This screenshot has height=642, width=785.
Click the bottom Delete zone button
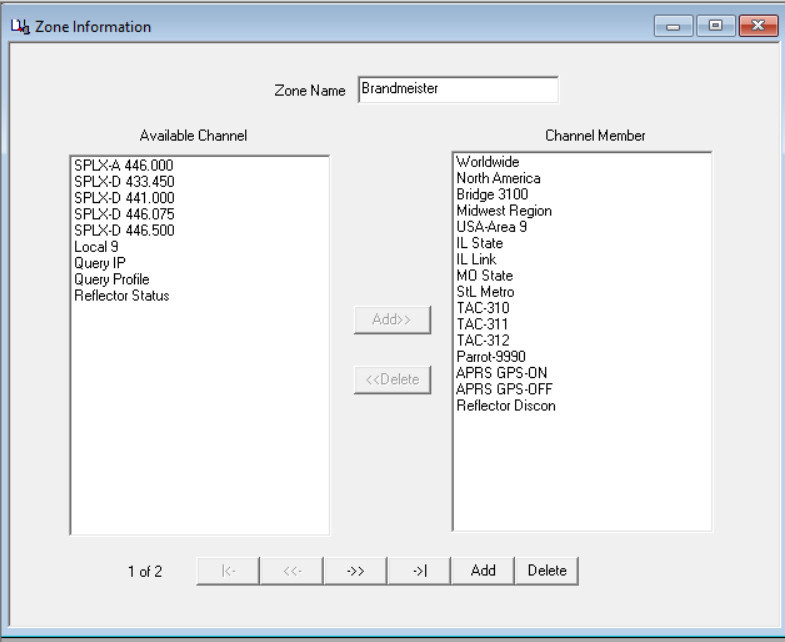click(x=547, y=571)
